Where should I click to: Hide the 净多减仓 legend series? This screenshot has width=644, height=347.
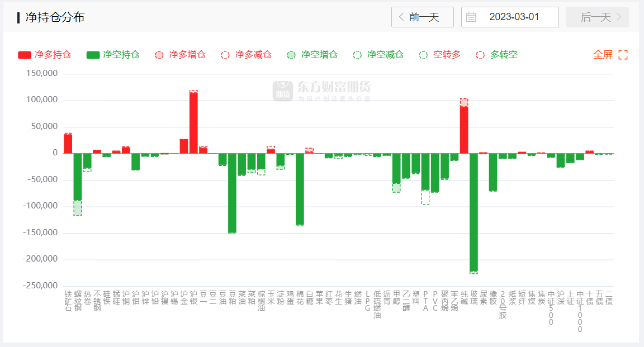pos(246,55)
